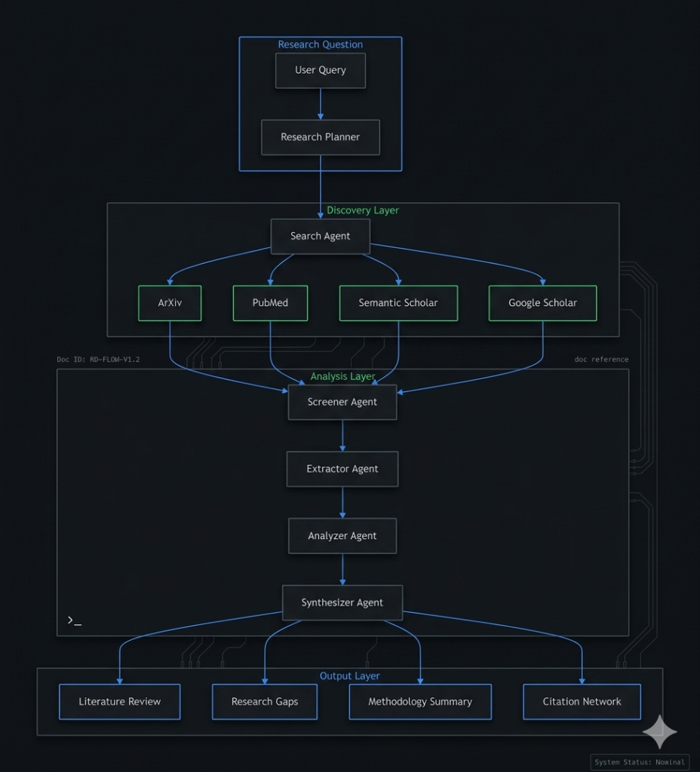Select the Citation Network output
The image size is (700, 772).
(582, 702)
